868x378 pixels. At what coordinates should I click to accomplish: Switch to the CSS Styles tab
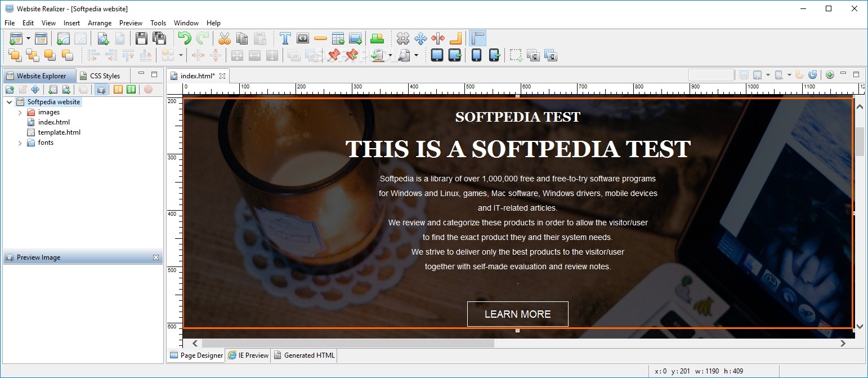(x=100, y=75)
